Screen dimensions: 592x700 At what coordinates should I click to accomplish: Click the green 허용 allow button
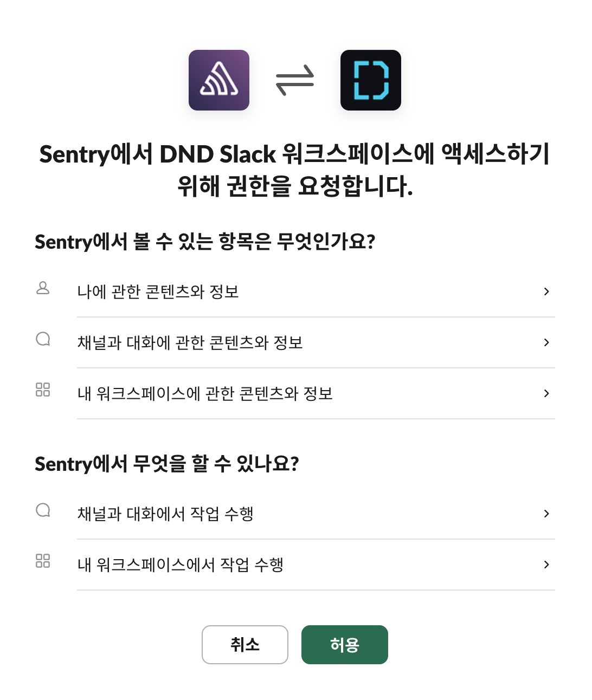click(x=345, y=645)
